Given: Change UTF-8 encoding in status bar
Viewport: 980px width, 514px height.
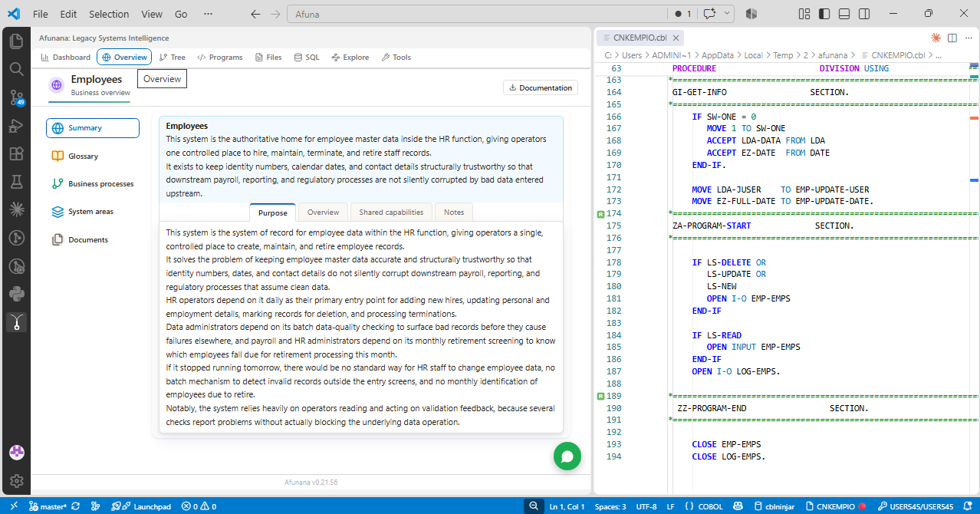Looking at the screenshot, I should tap(646, 506).
